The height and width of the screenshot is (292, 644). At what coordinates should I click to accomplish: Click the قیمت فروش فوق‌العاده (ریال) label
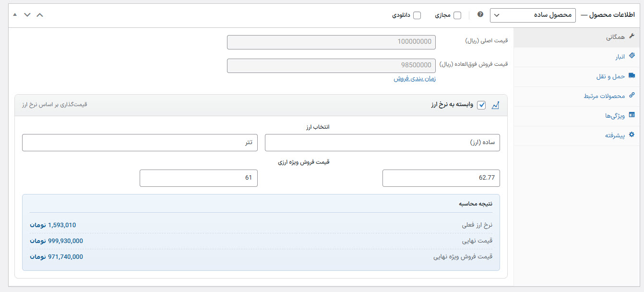click(x=474, y=64)
